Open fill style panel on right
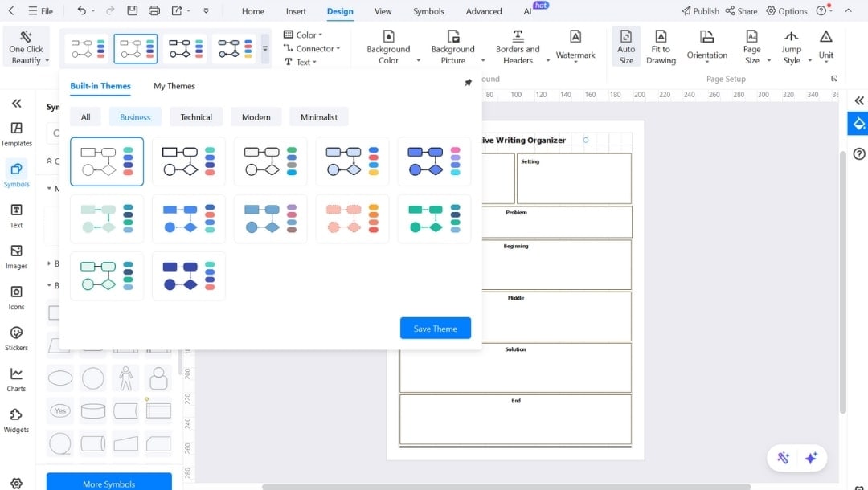868x490 pixels. [x=858, y=124]
